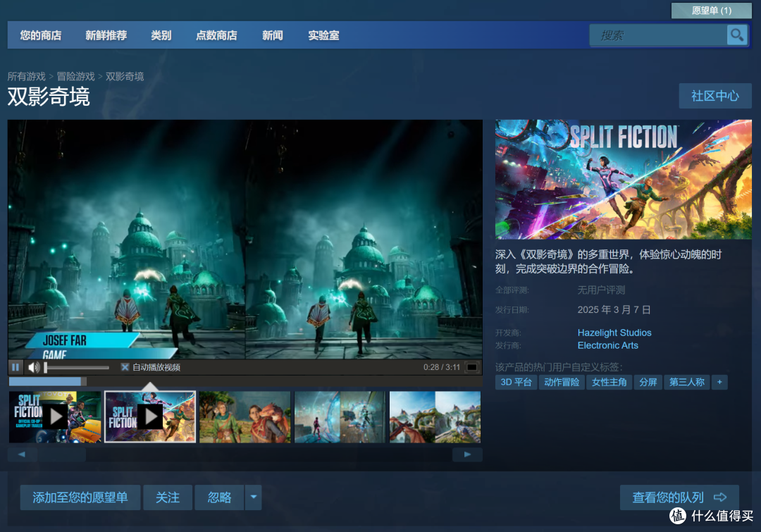Image resolution: width=761 pixels, height=532 pixels.
Task: Open the 社区中心 community hub
Action: [715, 96]
